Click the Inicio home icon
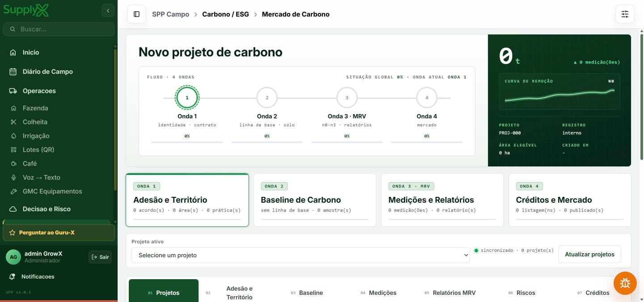Image resolution: width=644 pixels, height=302 pixels. [13, 52]
